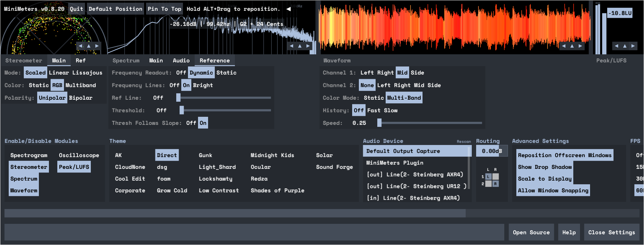644x245 pixels.
Task: Select MiniMeters Plugin as audio device
Action: [x=394, y=163]
